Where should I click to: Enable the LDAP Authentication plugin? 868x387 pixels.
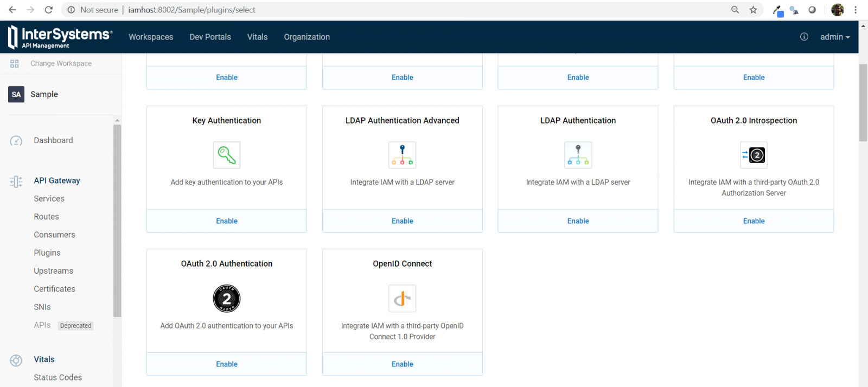click(578, 221)
